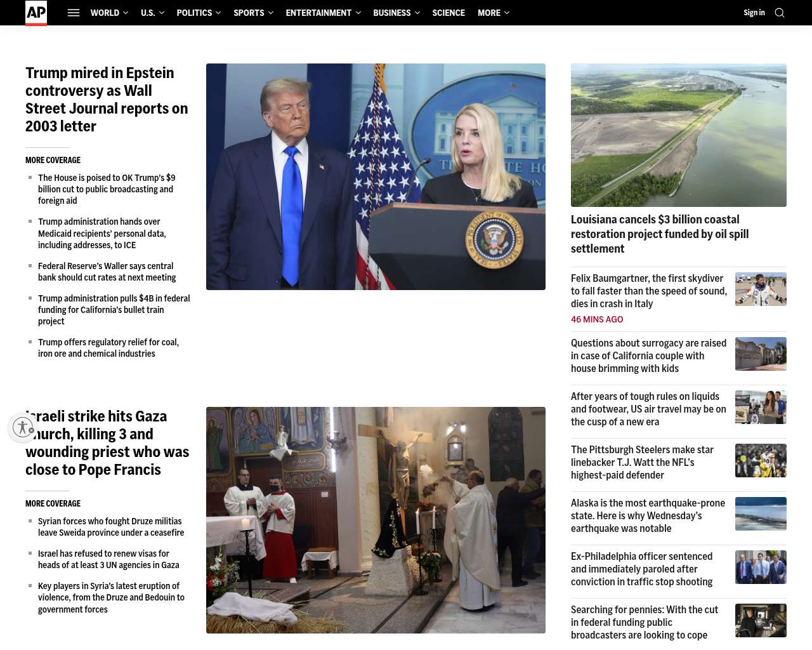The image size is (812, 650).
Task: Open the Politics section label
Action: (194, 13)
